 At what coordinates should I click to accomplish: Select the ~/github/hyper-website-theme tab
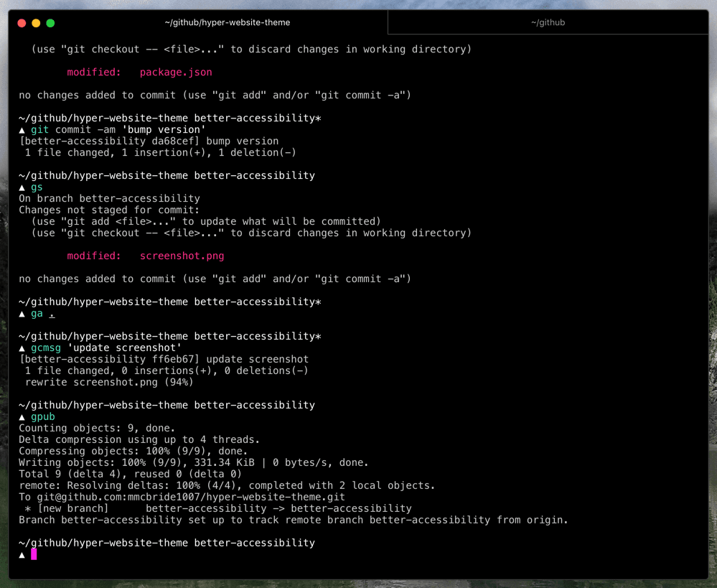pyautogui.click(x=227, y=23)
